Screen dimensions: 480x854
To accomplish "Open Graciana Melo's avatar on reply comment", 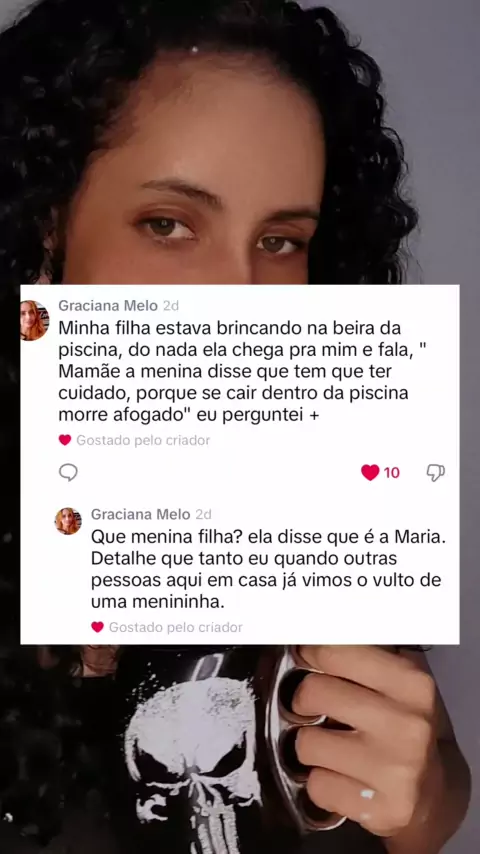I will (x=68, y=521).
